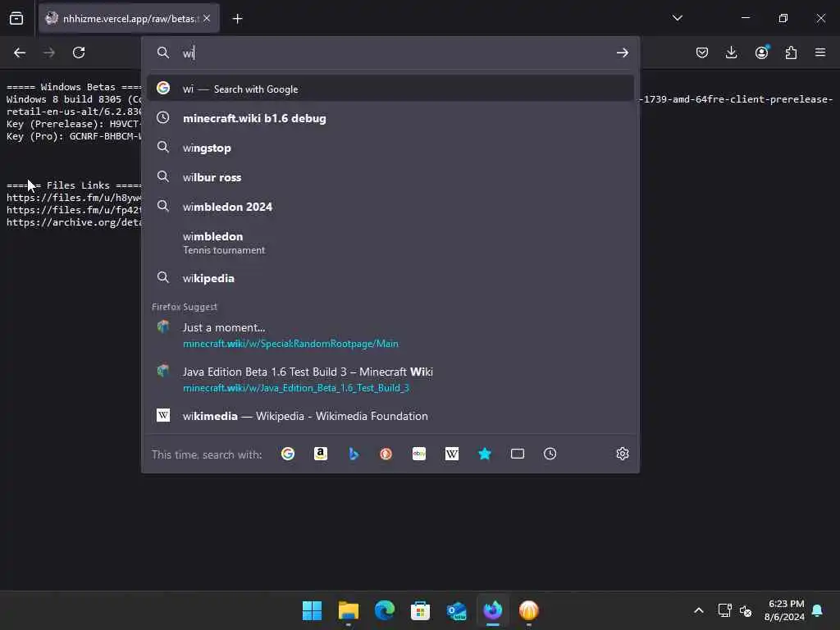Open Microsoft Store from taskbar
Viewport: 840px width, 630px height.
[x=421, y=610]
